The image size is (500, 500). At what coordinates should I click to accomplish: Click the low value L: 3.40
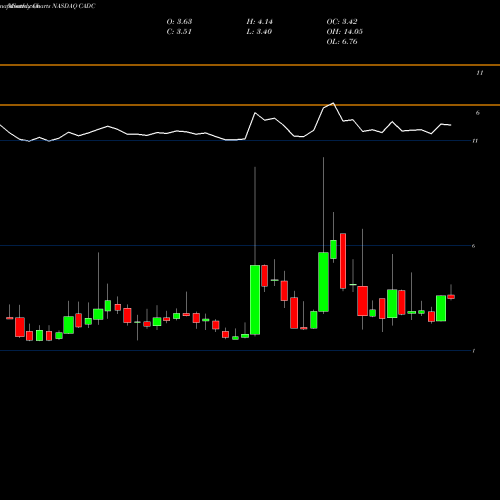pos(259,32)
